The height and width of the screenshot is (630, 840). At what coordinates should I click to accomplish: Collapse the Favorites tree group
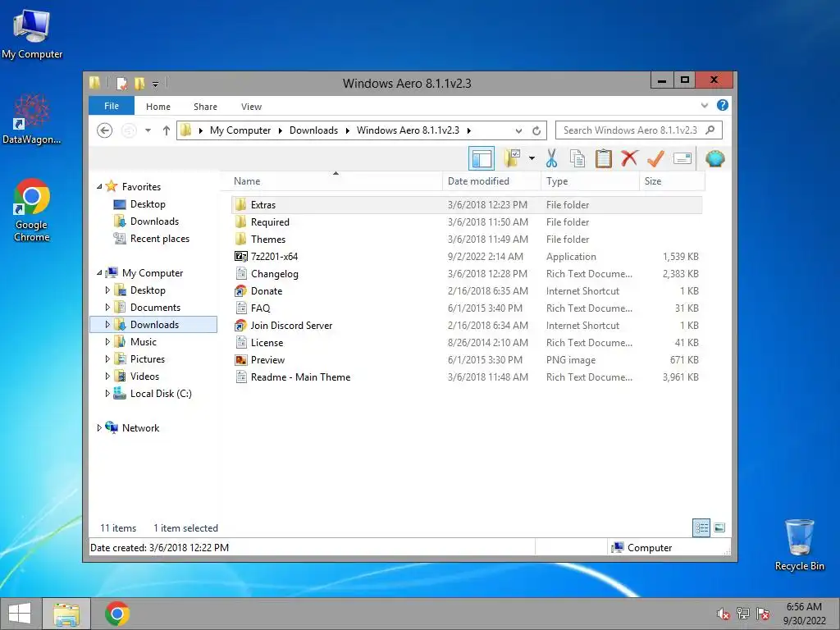pos(99,186)
